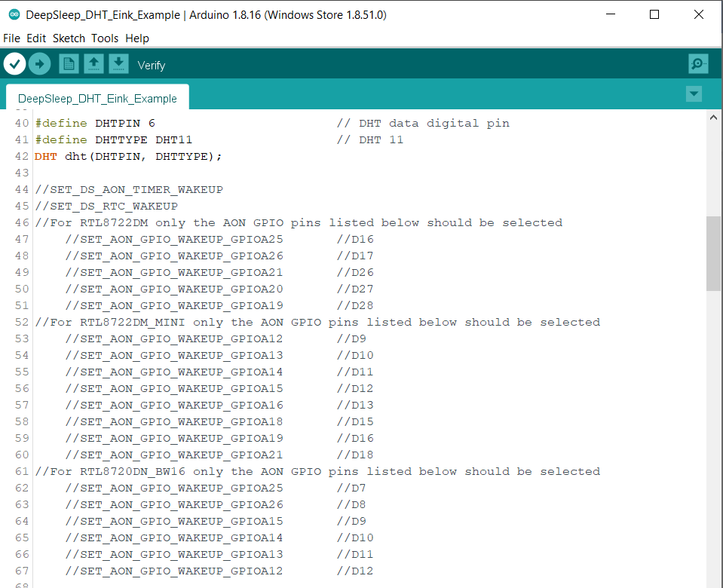This screenshot has width=723, height=588.
Task: Click the 'For RTL8722DM only' comment line
Action: tap(299, 222)
